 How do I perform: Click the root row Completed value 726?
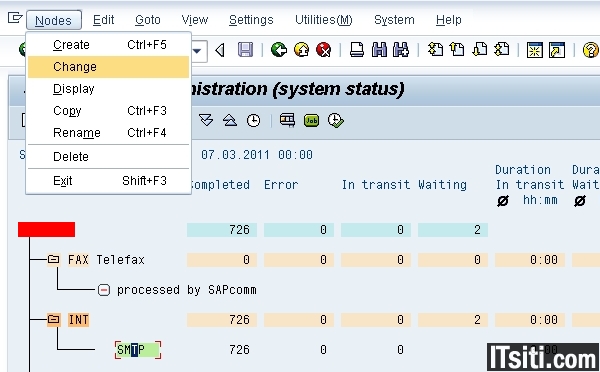222,230
